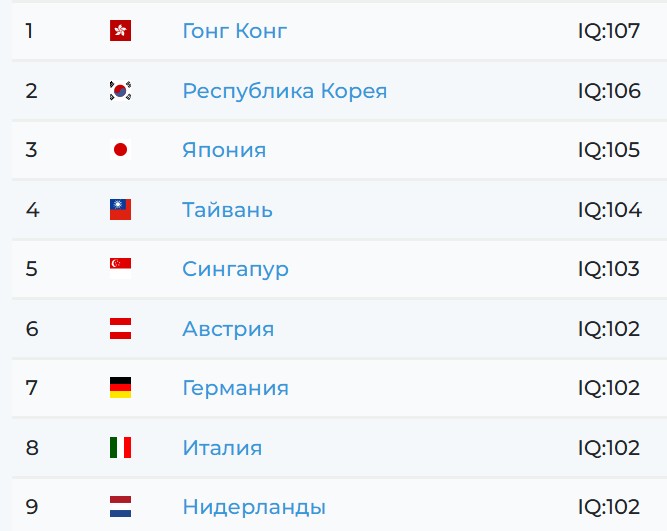Follow the Япония link
Viewport: 667px width, 531px height.
pos(224,150)
